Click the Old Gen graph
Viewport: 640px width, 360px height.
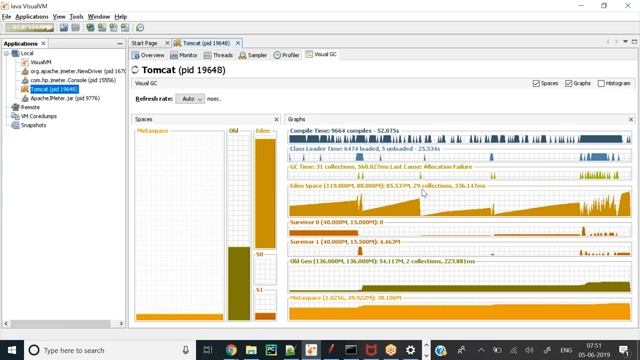pyautogui.click(x=460, y=278)
